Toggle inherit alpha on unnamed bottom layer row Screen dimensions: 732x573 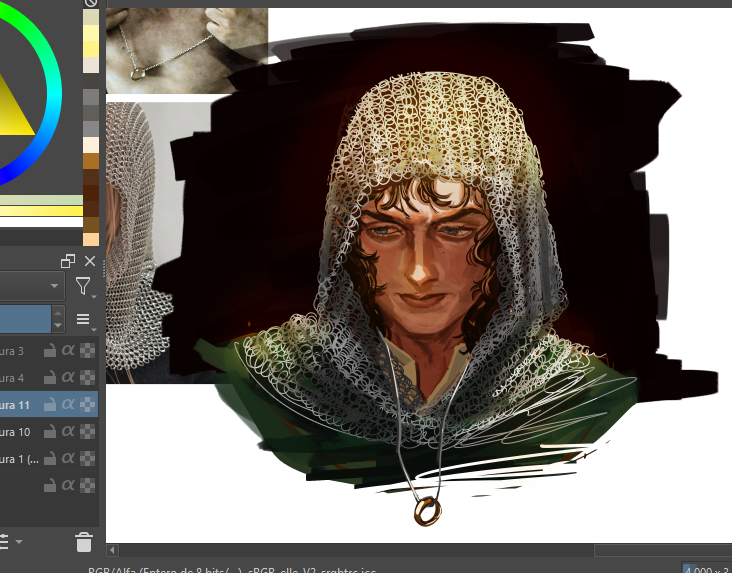click(68, 486)
